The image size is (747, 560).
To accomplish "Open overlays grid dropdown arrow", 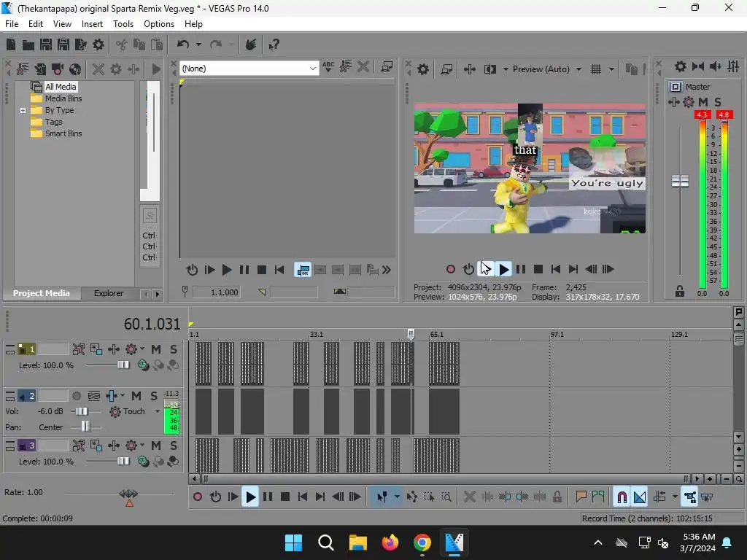I will coord(611,69).
